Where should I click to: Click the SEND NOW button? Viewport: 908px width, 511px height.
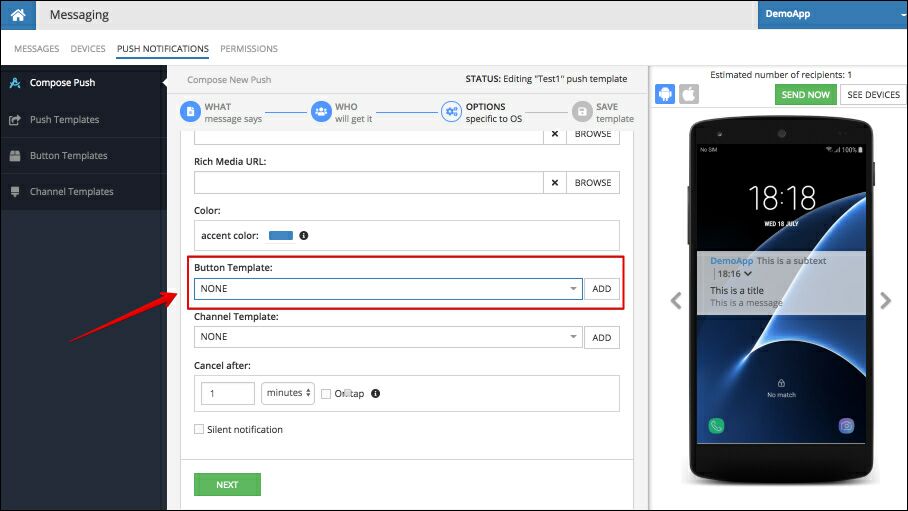point(806,94)
